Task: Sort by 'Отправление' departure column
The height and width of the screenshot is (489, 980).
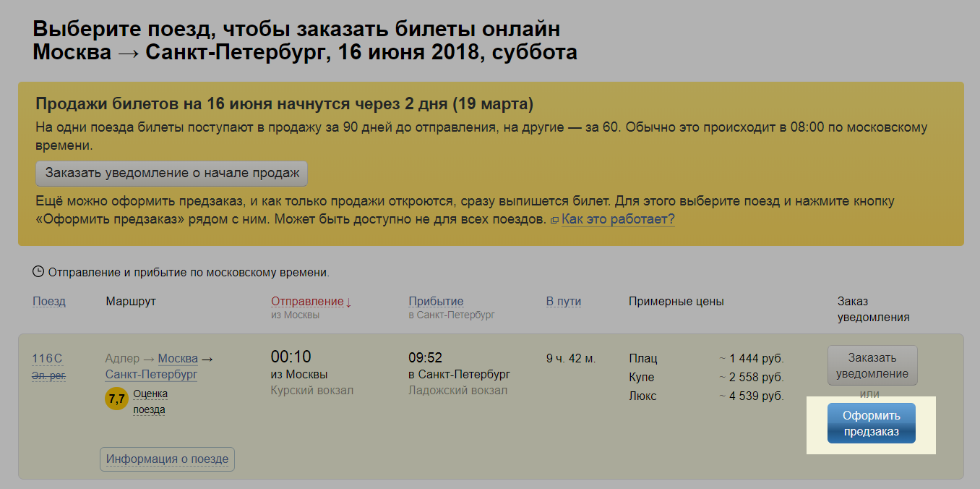Action: (x=307, y=302)
